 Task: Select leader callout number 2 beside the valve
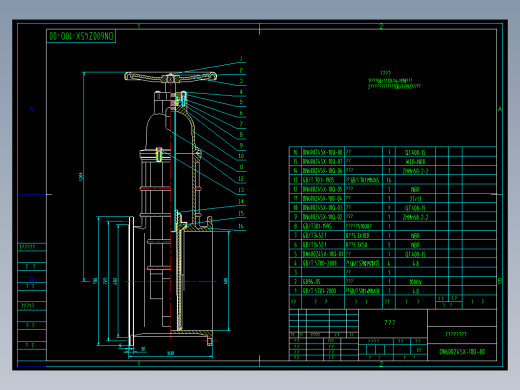241,70
